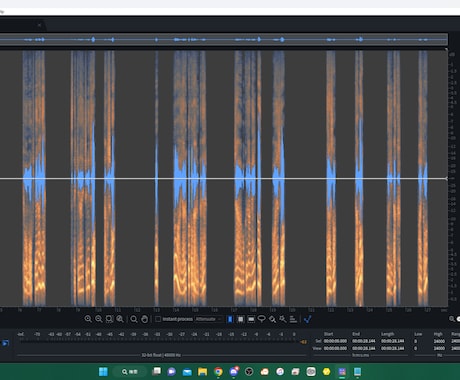460x380 pixels.
Task: Select the Time selection tool
Action: pyautogui.click(x=230, y=319)
